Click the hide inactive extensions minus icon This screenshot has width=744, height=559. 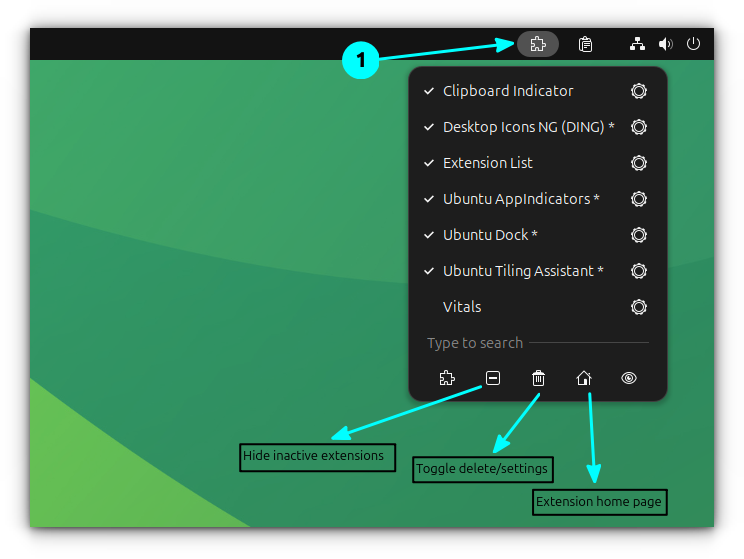[493, 378]
